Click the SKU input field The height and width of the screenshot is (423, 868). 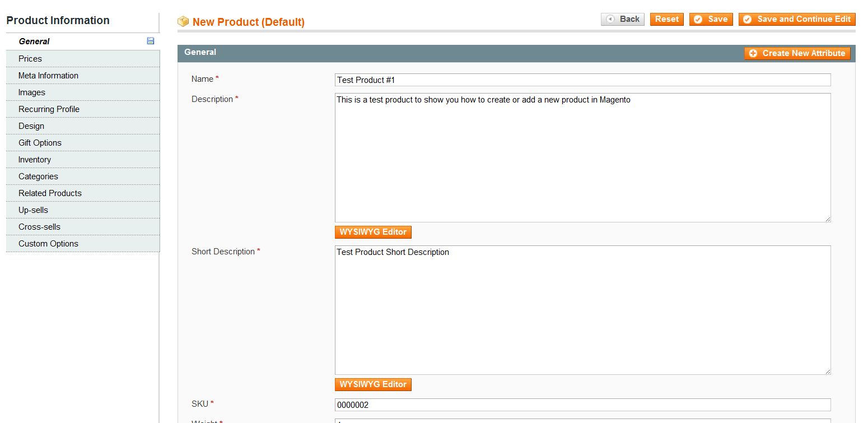(x=582, y=405)
